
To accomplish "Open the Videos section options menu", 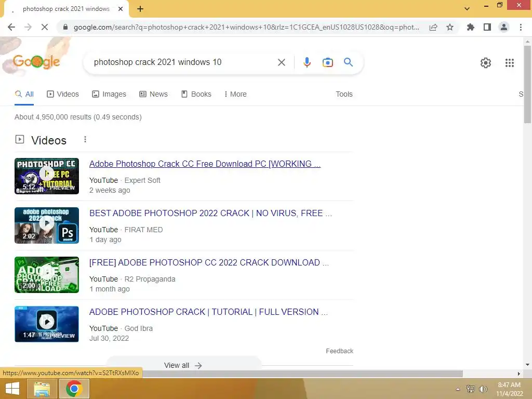I will click(85, 139).
